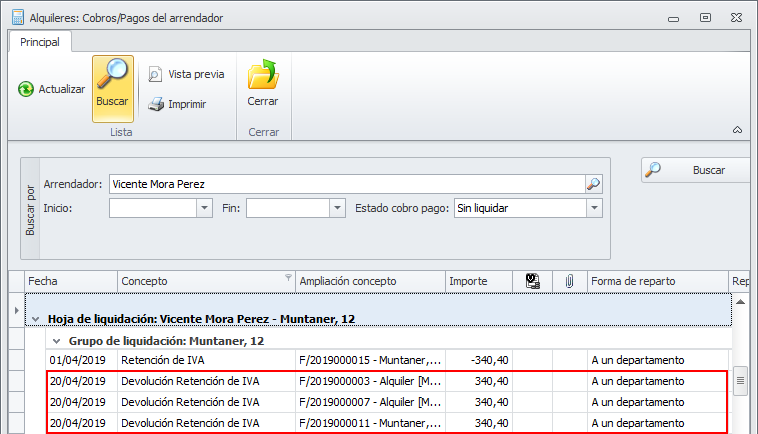Click the -340,40 importe cell
Viewport: 758px width, 434px height.
pos(479,360)
